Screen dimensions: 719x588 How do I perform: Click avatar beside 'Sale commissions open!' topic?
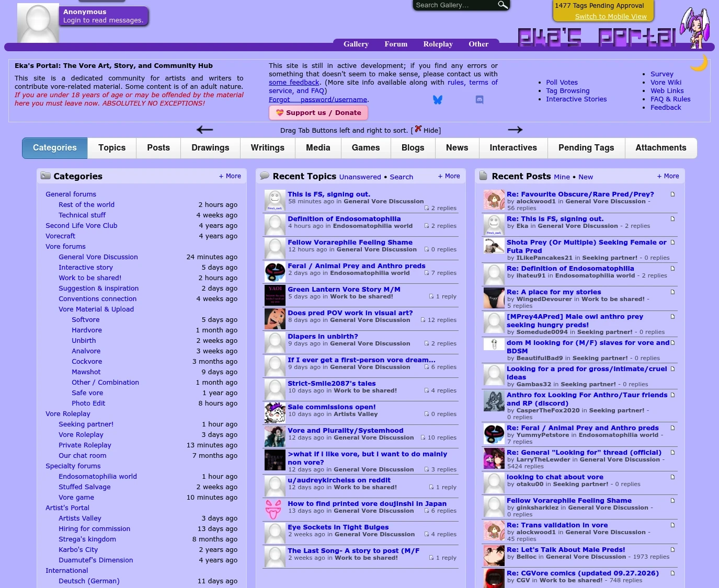coord(275,412)
